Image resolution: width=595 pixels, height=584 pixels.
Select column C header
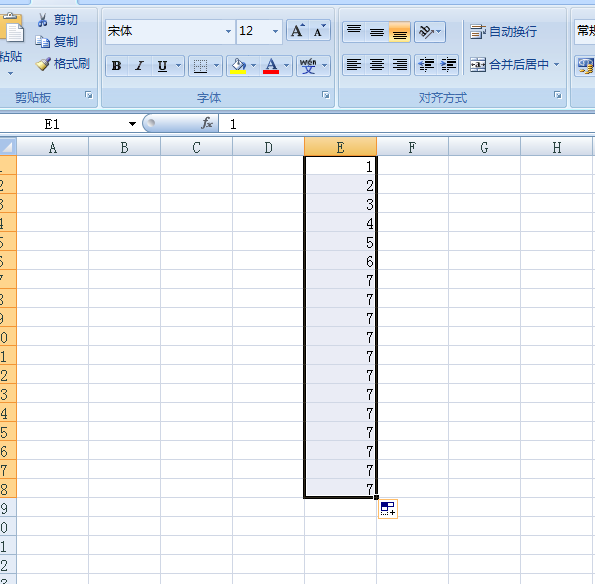click(196, 147)
